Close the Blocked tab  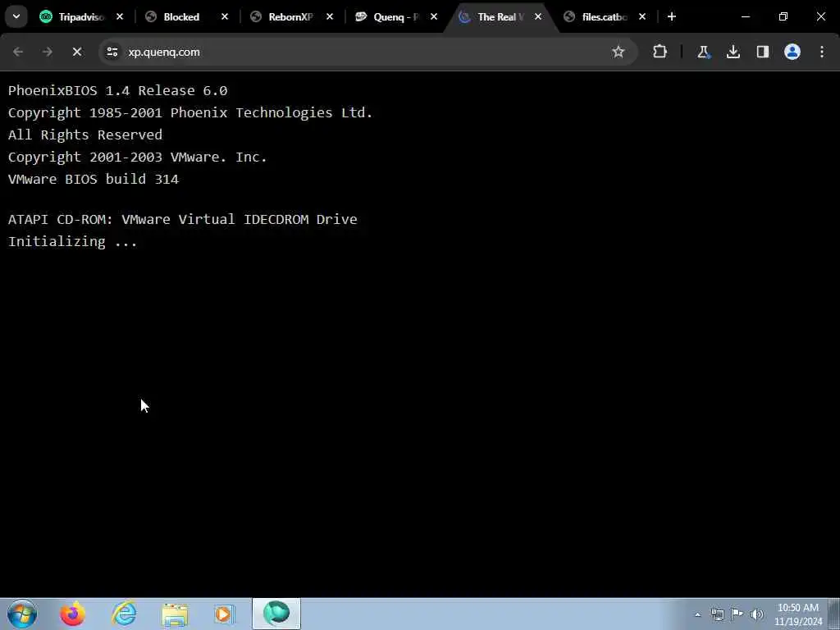pos(225,17)
